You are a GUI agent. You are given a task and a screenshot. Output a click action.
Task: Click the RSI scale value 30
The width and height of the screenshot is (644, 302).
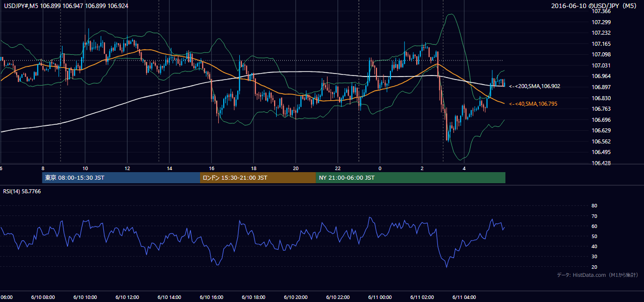pos(594,257)
